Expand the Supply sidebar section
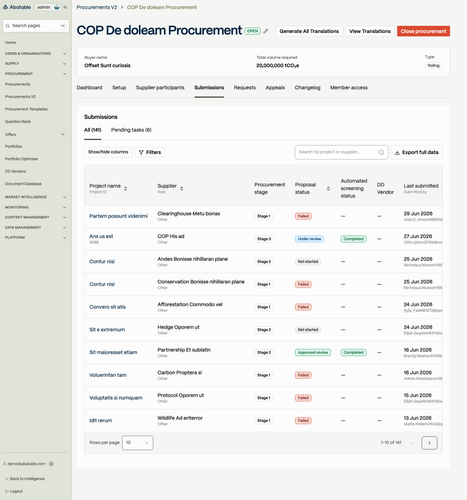The image size is (467, 500). click(35, 63)
